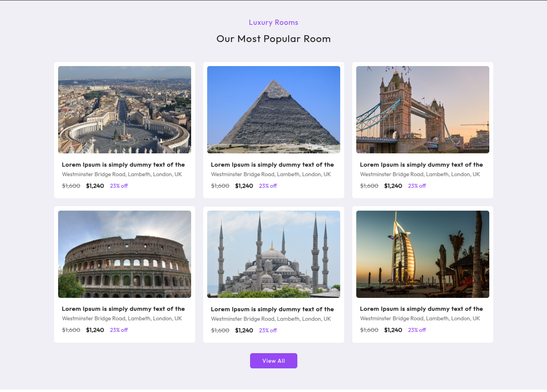Click the room title under Burj Al Arab
547x392 pixels.
tap(421, 309)
